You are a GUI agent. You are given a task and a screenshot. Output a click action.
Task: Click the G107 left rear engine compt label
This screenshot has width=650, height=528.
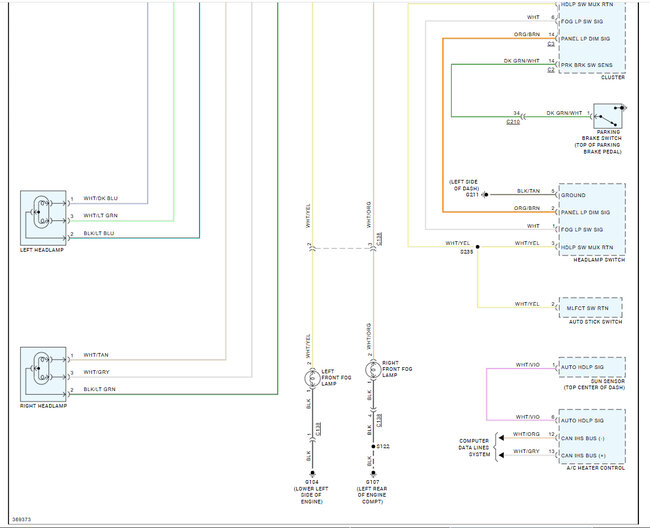click(372, 492)
